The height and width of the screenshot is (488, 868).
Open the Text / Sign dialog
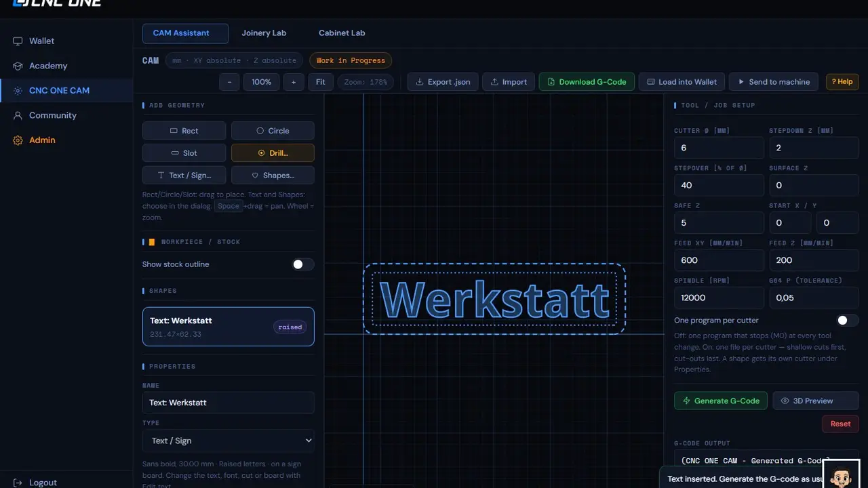click(184, 175)
